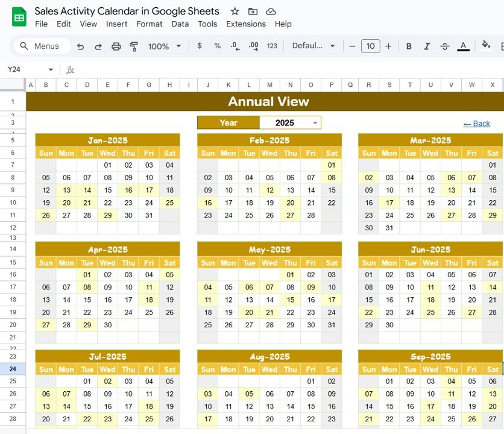
Task: Click the Jan-2025 month header
Action: pyautogui.click(x=108, y=140)
